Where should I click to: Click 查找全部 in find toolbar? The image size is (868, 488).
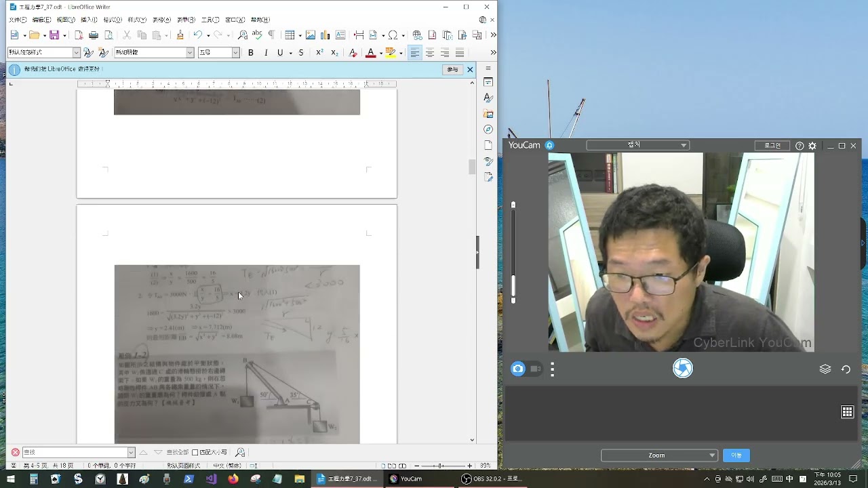coord(178,452)
